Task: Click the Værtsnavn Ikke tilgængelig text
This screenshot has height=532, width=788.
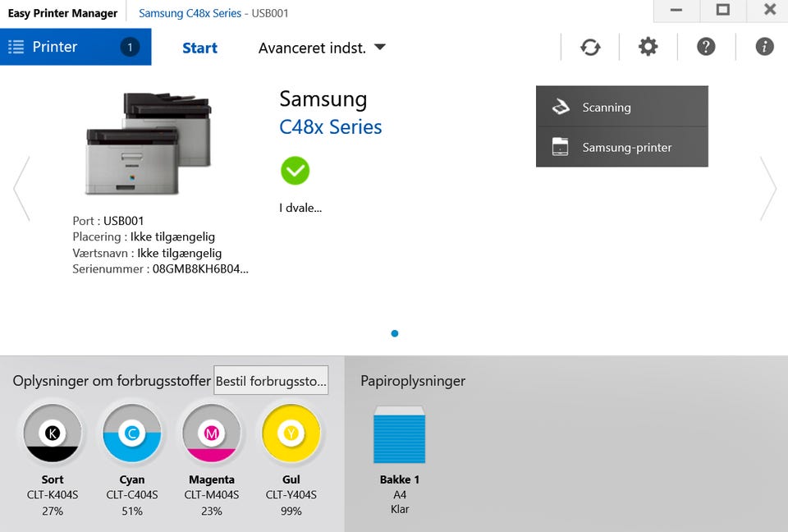Action: tap(147, 253)
